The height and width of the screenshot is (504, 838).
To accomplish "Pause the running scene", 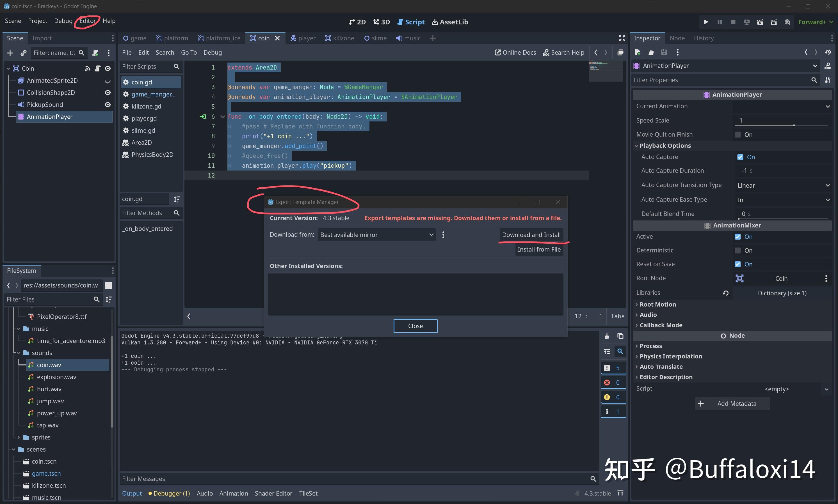I will coord(719,22).
